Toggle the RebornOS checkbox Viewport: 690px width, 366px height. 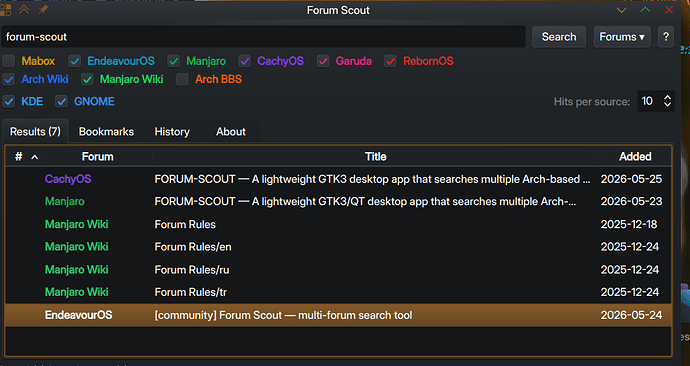tap(390, 61)
